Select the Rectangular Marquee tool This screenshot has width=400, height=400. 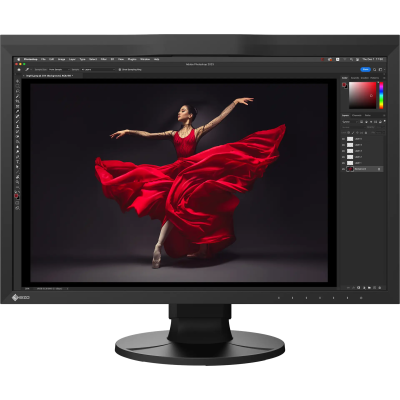click(x=18, y=86)
